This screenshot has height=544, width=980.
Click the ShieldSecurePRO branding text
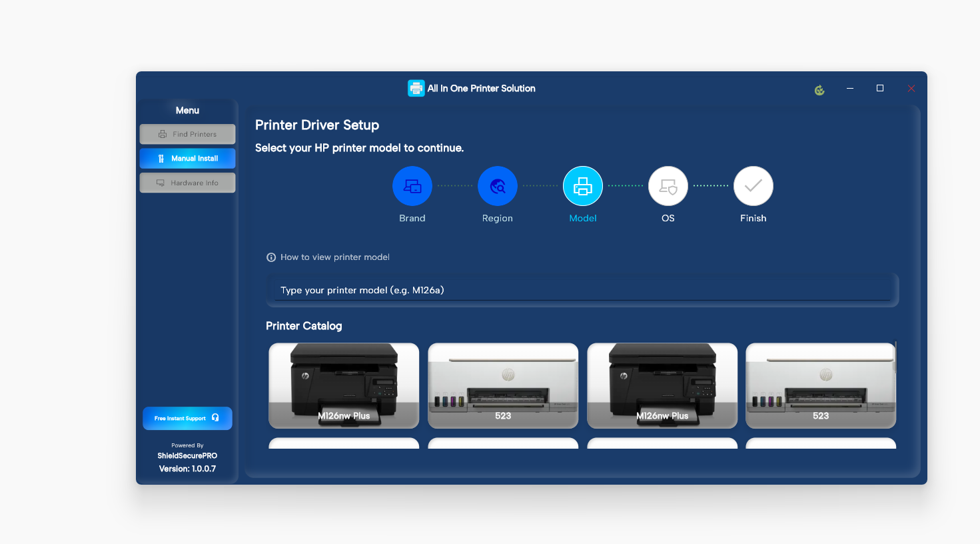187,455
